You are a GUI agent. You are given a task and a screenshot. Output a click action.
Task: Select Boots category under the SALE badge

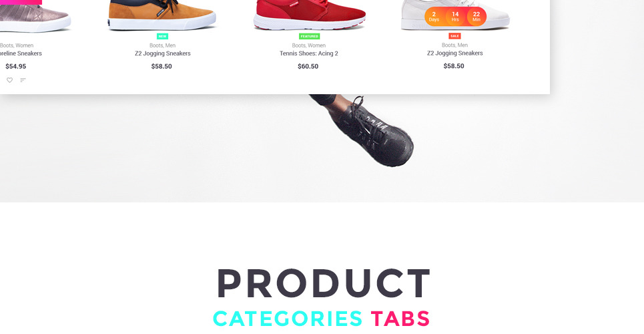[448, 45]
